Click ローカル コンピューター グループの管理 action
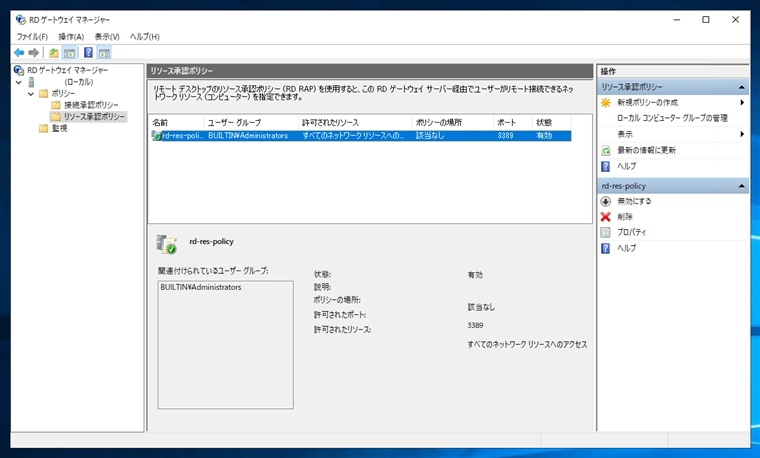The image size is (760, 458). pos(672,118)
